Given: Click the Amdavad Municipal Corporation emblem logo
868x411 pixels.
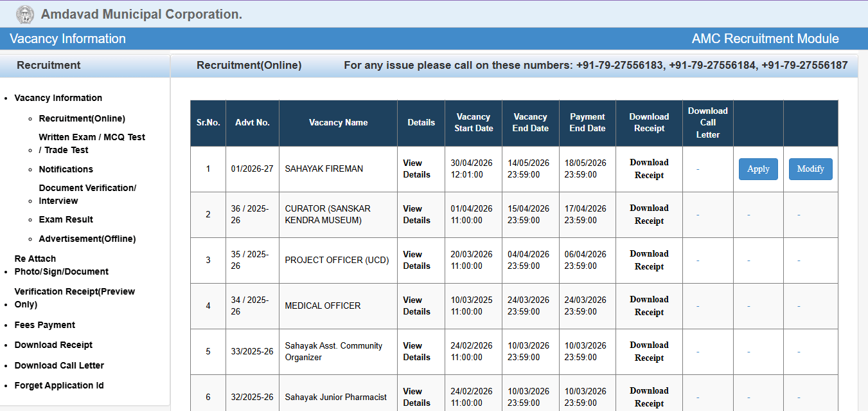Looking at the screenshot, I should pos(25,14).
